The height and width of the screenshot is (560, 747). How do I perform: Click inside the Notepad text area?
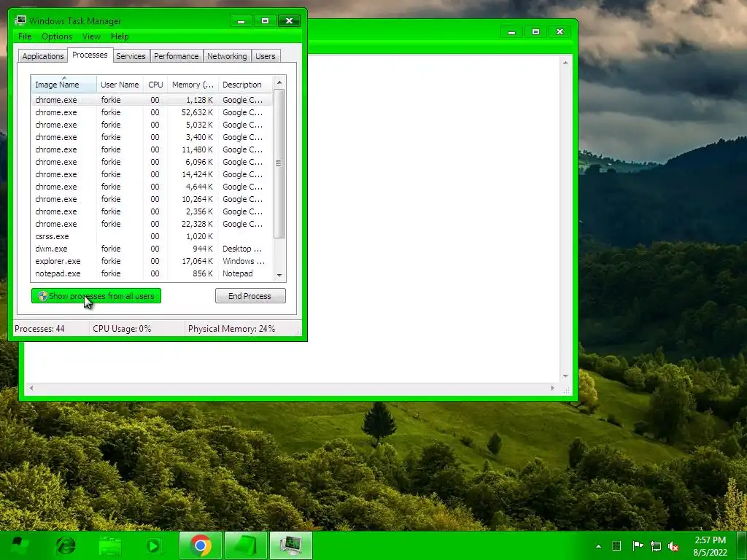433,219
